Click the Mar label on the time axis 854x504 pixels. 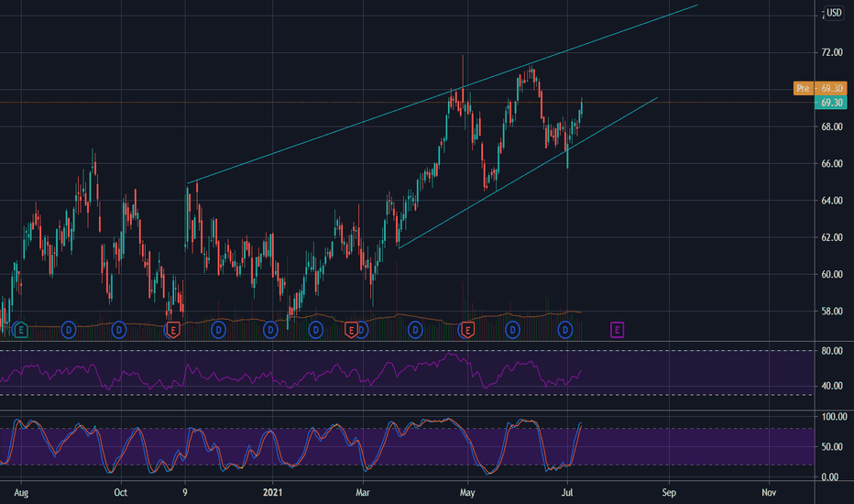point(363,493)
